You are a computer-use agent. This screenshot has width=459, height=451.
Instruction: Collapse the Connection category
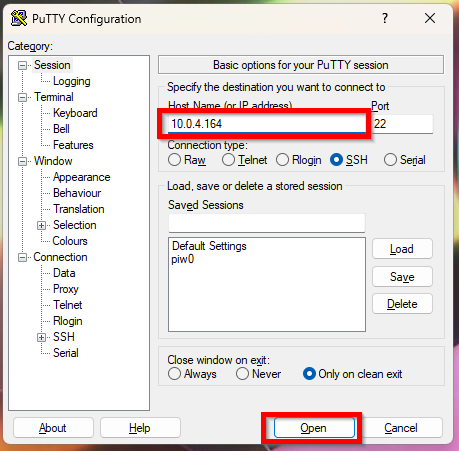22,257
